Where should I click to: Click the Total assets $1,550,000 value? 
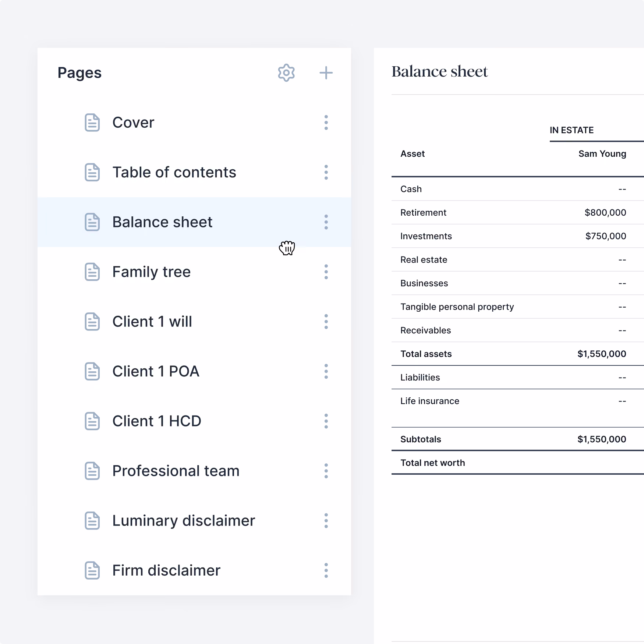pyautogui.click(x=602, y=354)
